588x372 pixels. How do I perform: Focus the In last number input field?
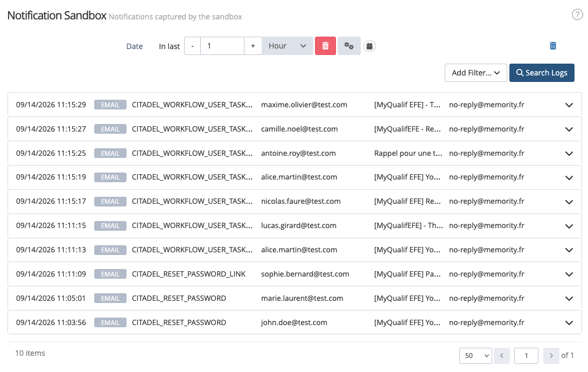click(x=222, y=46)
